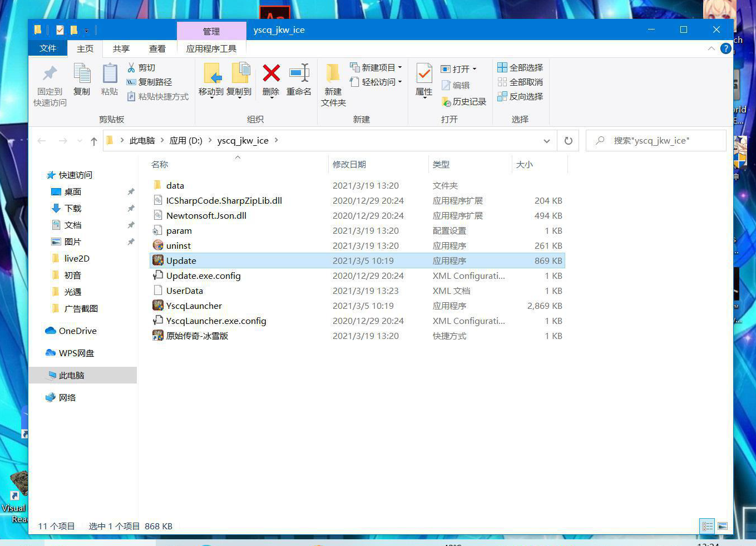Open the 查看 (View) ribbon tab
This screenshot has width=756, height=546.
tap(157, 49)
